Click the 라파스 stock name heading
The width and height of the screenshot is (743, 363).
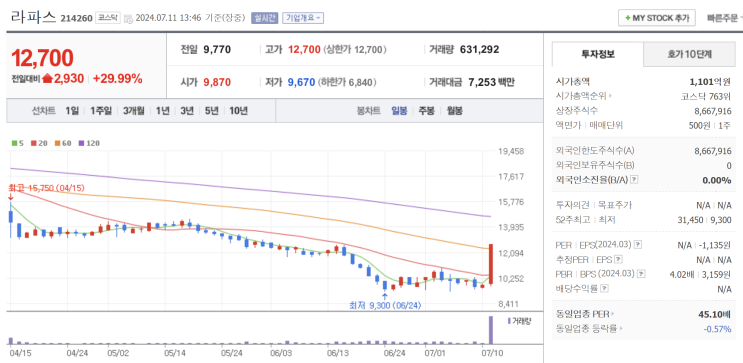pos(33,18)
